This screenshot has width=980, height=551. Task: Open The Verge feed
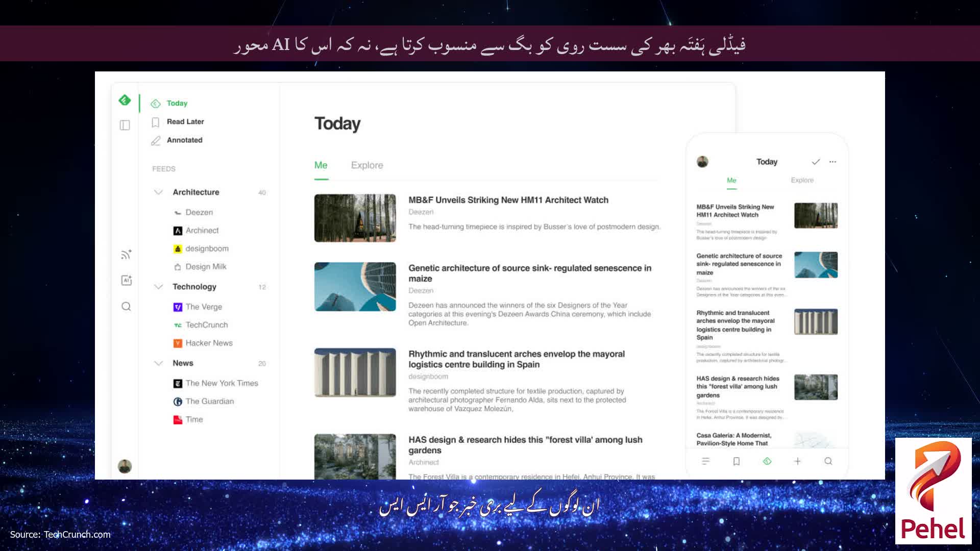tap(204, 307)
